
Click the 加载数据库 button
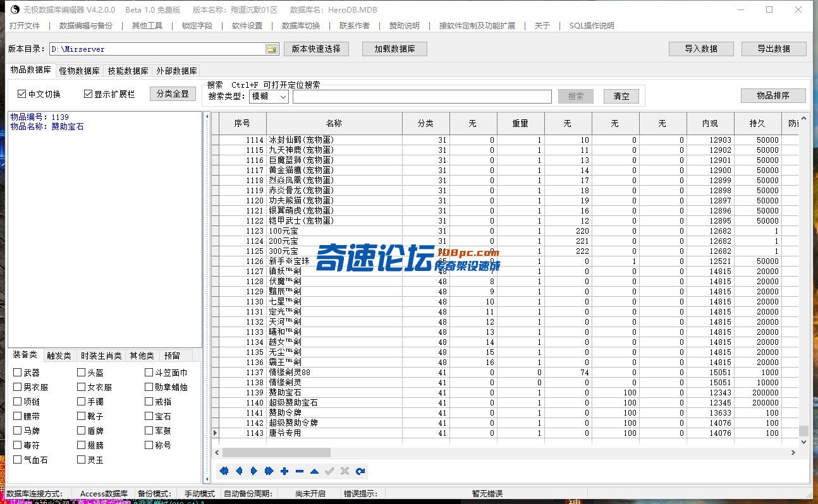[x=394, y=49]
